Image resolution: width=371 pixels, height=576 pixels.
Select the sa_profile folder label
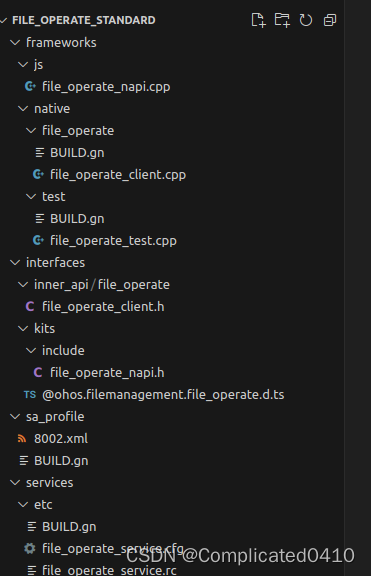point(55,417)
